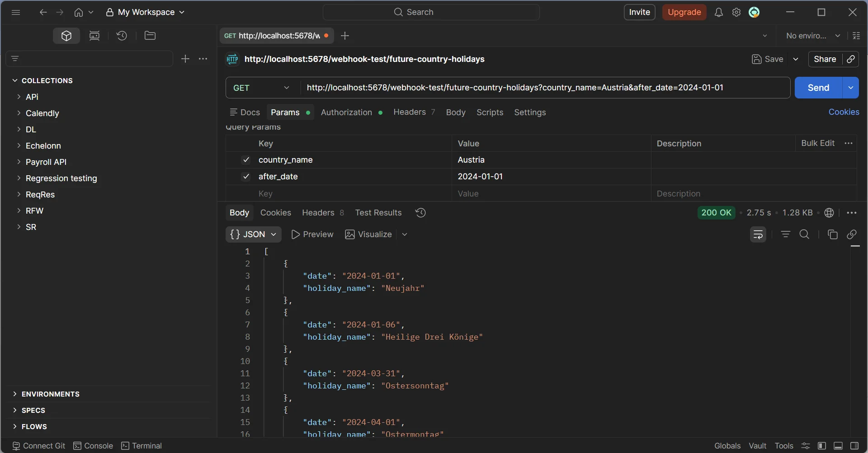Open the Collections sidebar cube icon

tap(66, 36)
